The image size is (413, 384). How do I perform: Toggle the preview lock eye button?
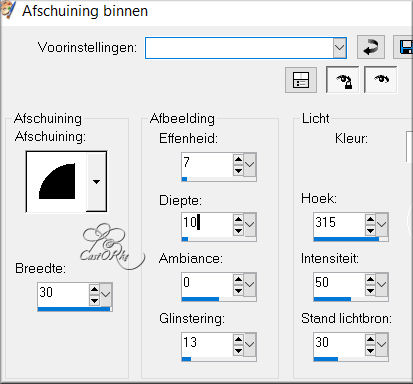click(343, 80)
